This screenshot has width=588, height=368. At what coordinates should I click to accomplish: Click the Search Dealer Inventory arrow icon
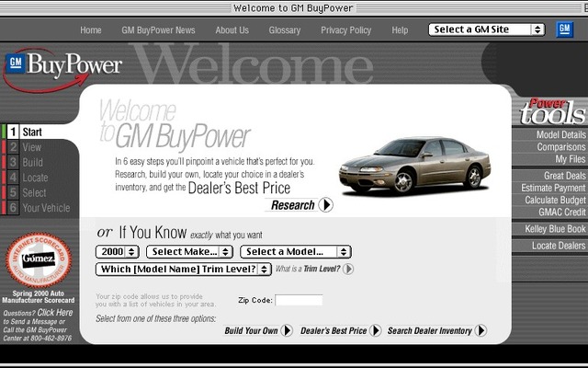pos(481,330)
